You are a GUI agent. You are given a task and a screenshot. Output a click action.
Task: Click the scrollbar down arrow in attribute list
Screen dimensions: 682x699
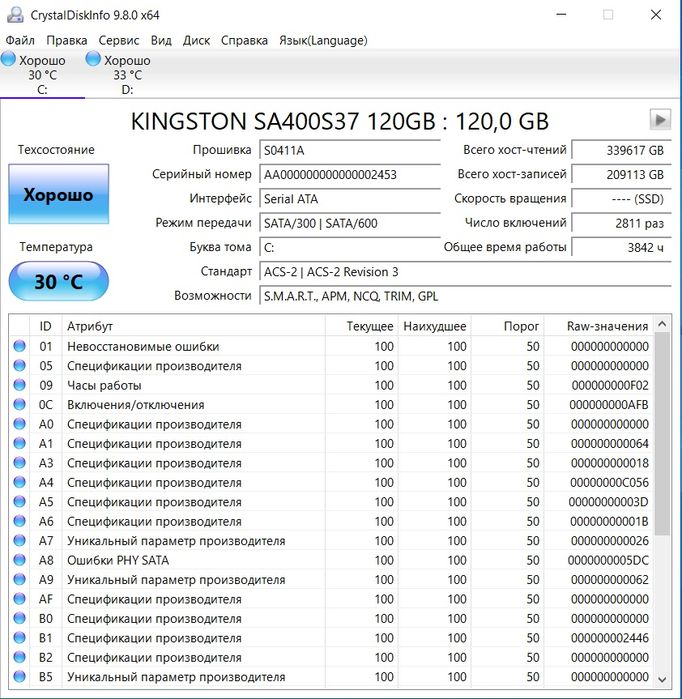click(662, 679)
